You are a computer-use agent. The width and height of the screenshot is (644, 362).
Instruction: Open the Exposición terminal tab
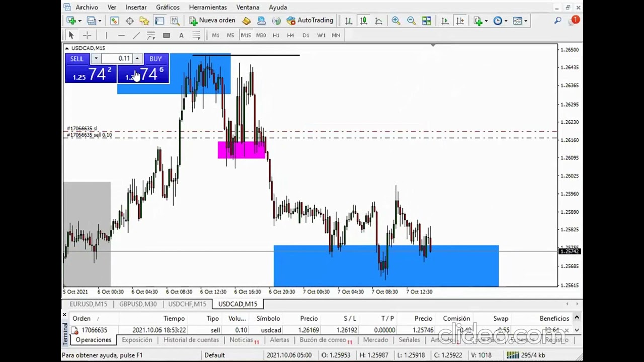click(137, 340)
